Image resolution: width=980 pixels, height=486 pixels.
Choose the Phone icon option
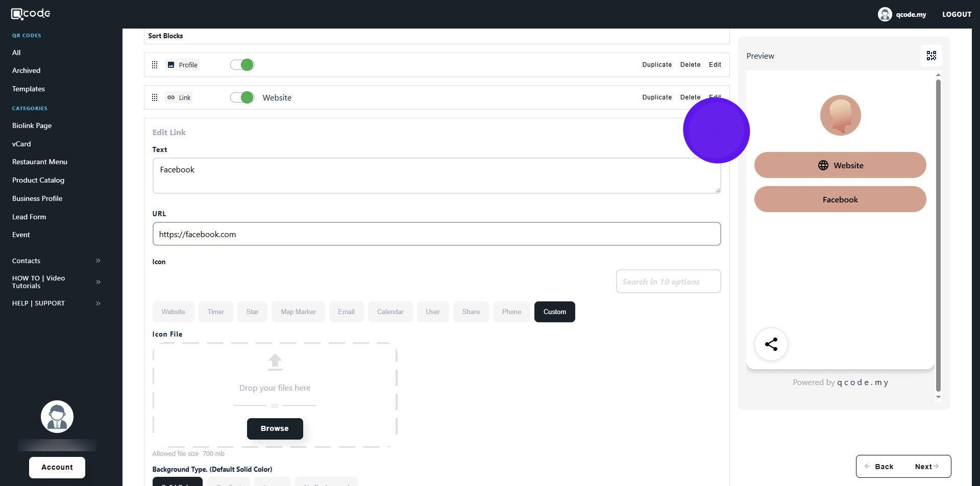coord(511,312)
